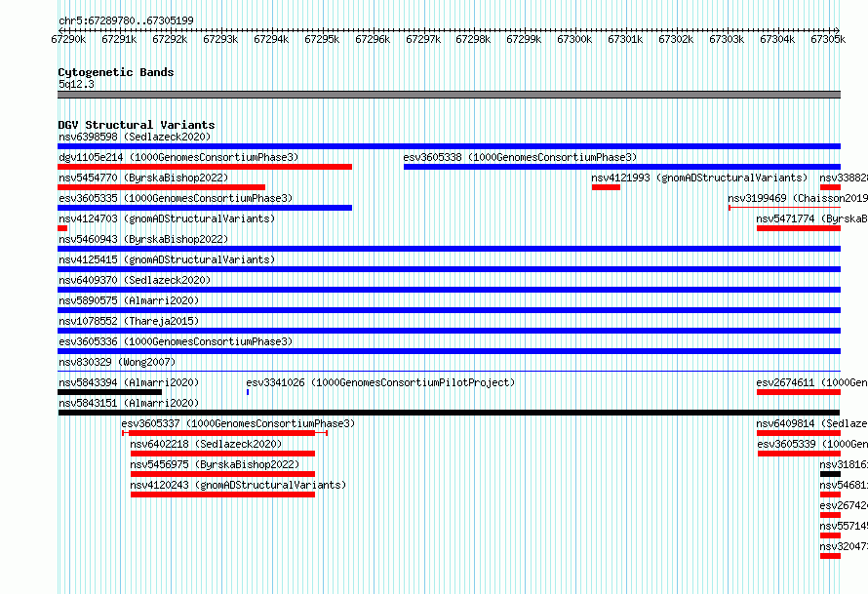Viewport: 868px width, 594px height.
Task: Click the small red nsv4124703 bar
Action: 62,228
